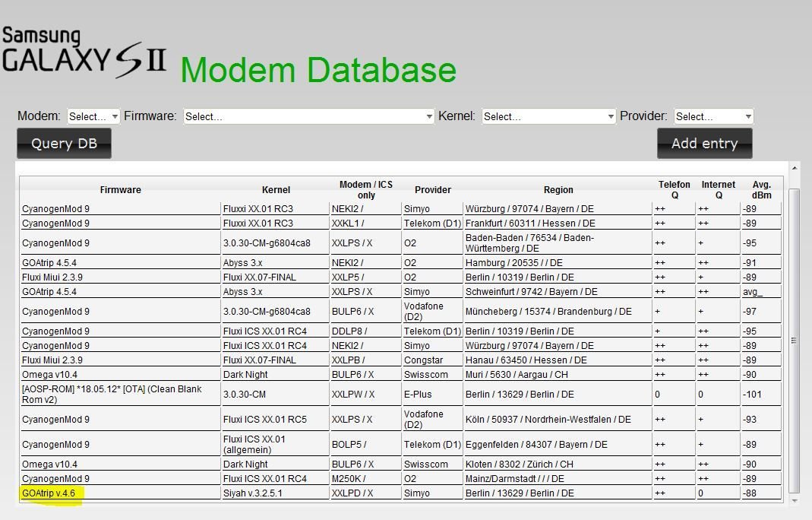This screenshot has height=520, width=812.
Task: Click the Modem / ICS only column header
Action: tap(365, 190)
